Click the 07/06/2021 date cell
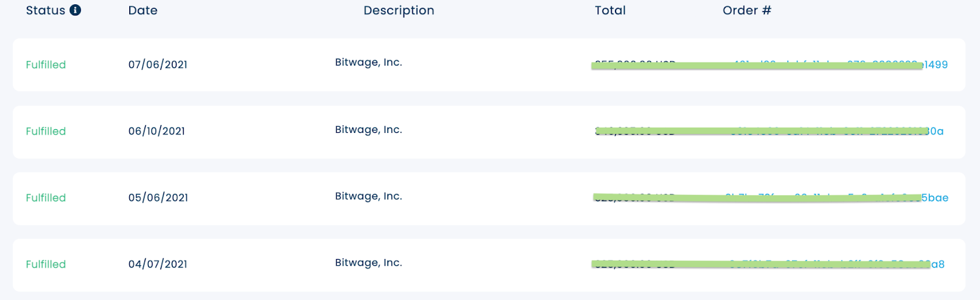The width and height of the screenshot is (980, 300). (158, 65)
